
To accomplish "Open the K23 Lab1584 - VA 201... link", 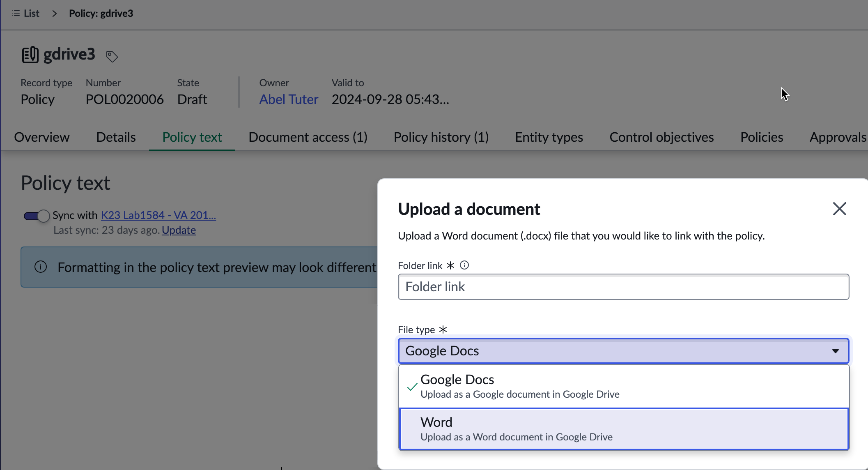I will (x=158, y=215).
